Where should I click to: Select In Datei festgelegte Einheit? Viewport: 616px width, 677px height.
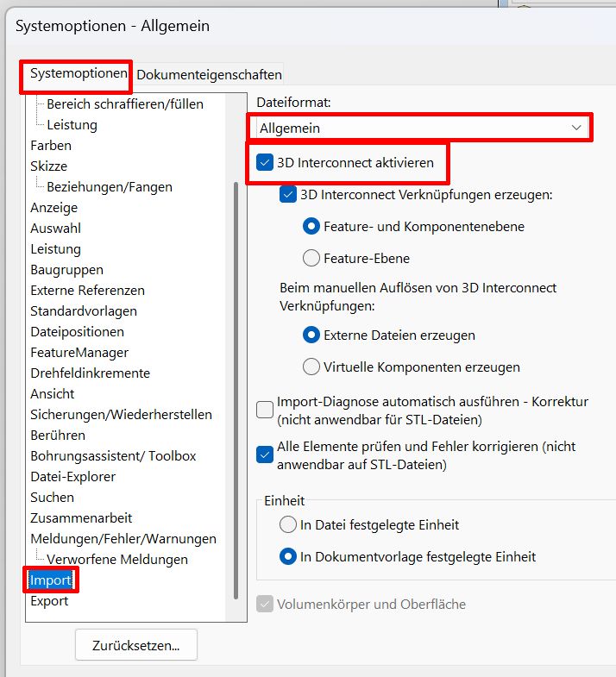(x=288, y=524)
